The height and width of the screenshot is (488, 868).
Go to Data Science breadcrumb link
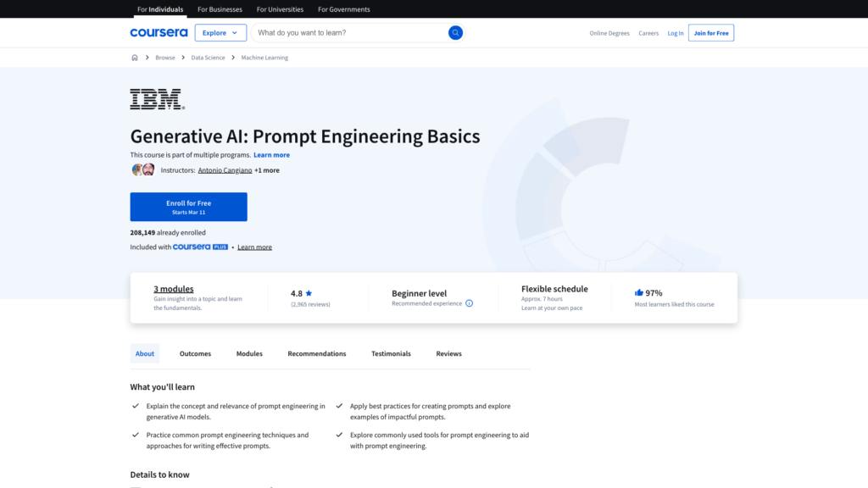pos(208,58)
